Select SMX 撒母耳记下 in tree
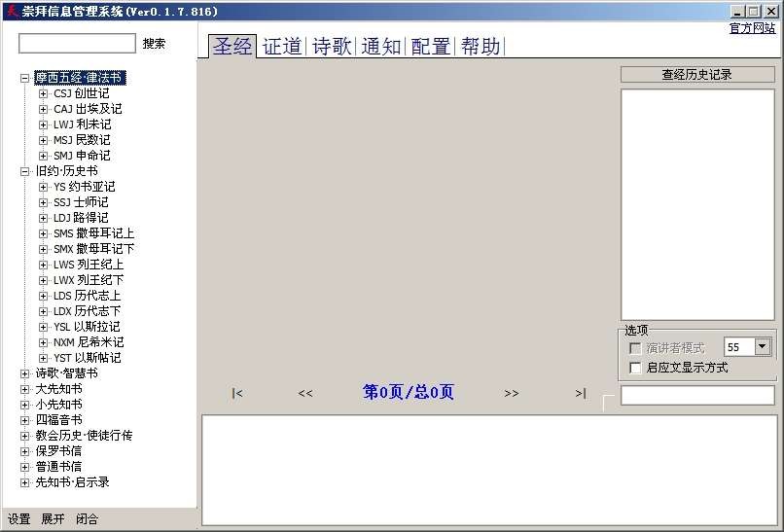This screenshot has height=532, width=784. pyautogui.click(x=94, y=249)
